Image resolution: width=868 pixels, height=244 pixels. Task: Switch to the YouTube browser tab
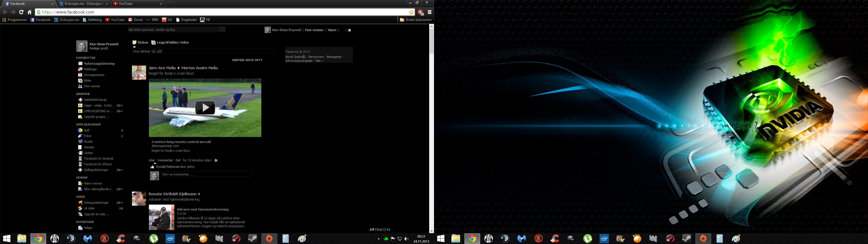(138, 4)
